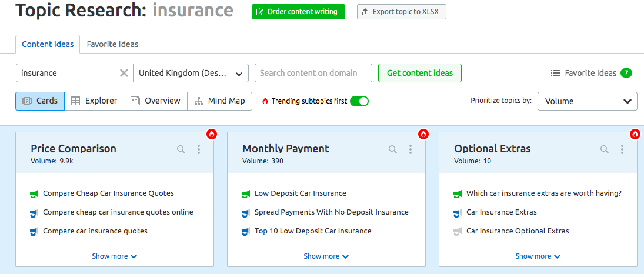Select the Mind Map view

tap(220, 101)
